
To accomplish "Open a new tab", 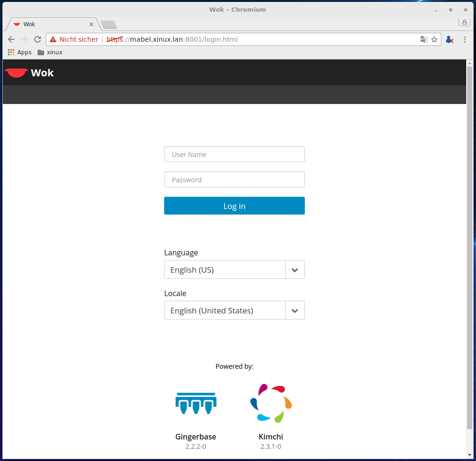I will 109,24.
